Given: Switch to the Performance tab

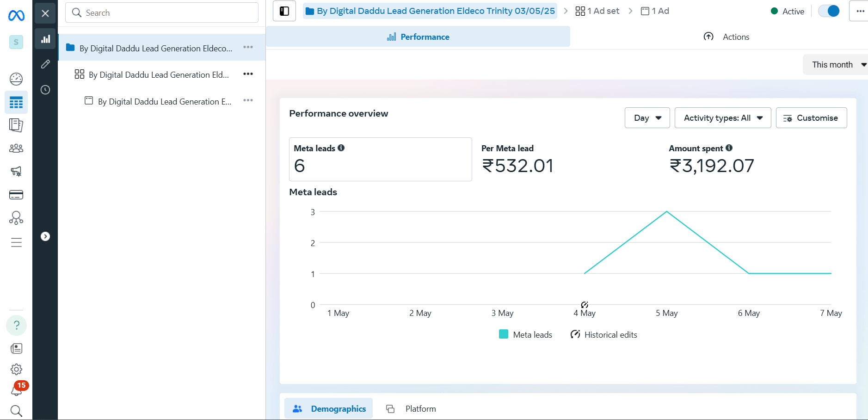Looking at the screenshot, I should (x=418, y=37).
